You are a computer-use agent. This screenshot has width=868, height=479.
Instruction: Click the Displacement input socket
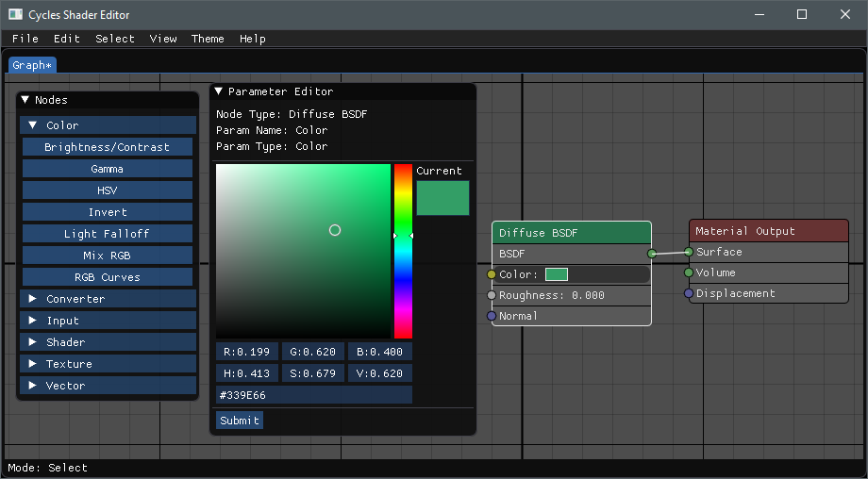click(x=689, y=293)
